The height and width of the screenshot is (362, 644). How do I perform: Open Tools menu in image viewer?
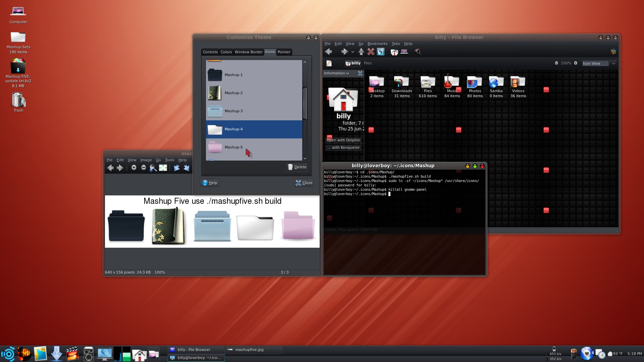169,160
